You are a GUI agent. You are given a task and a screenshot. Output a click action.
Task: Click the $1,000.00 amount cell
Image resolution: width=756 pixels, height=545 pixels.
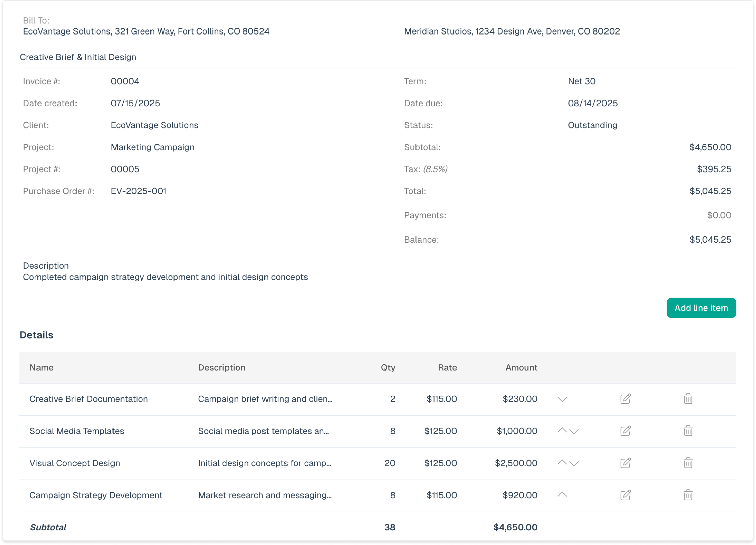(x=517, y=431)
